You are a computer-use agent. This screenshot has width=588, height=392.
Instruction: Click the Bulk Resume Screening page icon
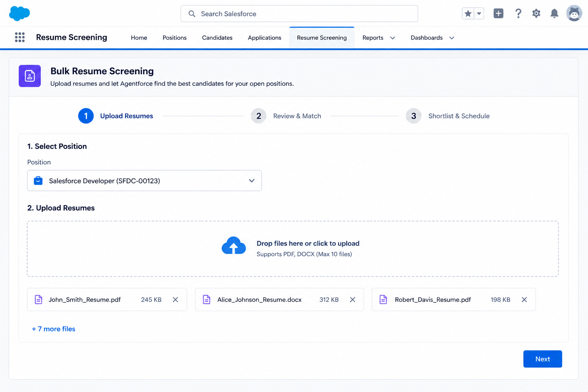[30, 76]
